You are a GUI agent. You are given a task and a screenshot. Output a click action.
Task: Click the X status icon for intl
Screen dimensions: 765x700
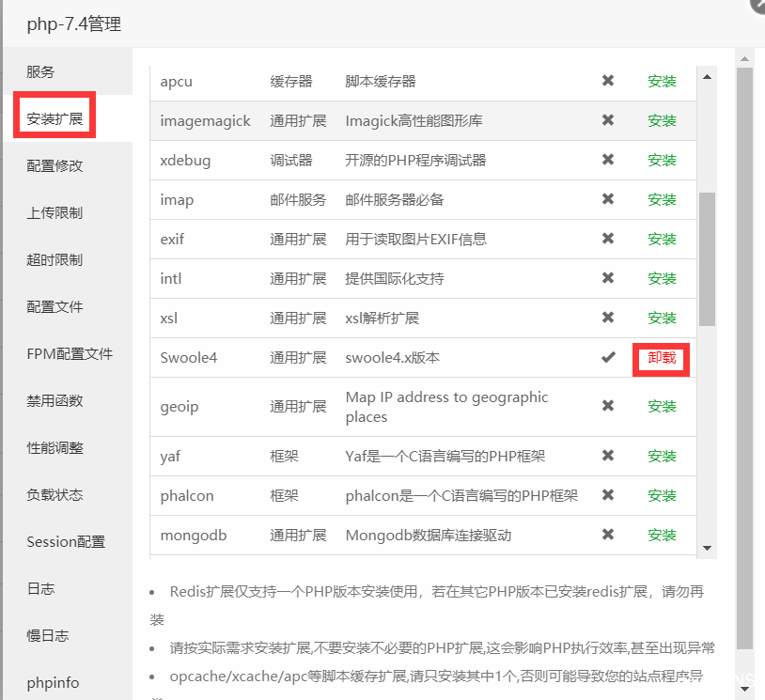608,278
